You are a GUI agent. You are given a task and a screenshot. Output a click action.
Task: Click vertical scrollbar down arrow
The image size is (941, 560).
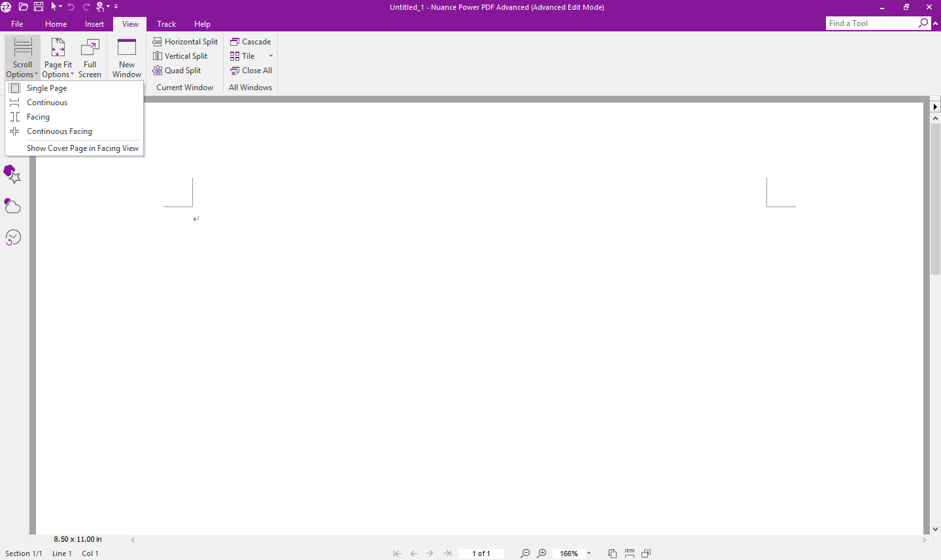(935, 529)
